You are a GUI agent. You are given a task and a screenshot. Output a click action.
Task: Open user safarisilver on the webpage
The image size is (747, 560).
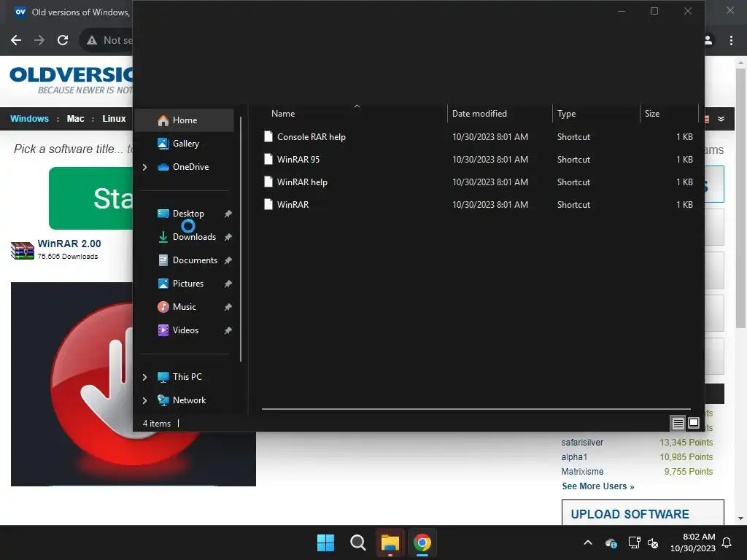click(582, 443)
